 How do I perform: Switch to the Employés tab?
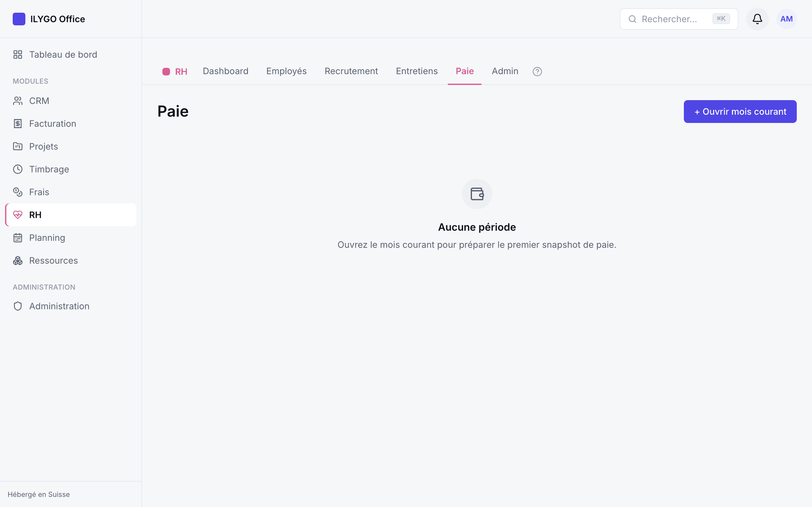(286, 71)
